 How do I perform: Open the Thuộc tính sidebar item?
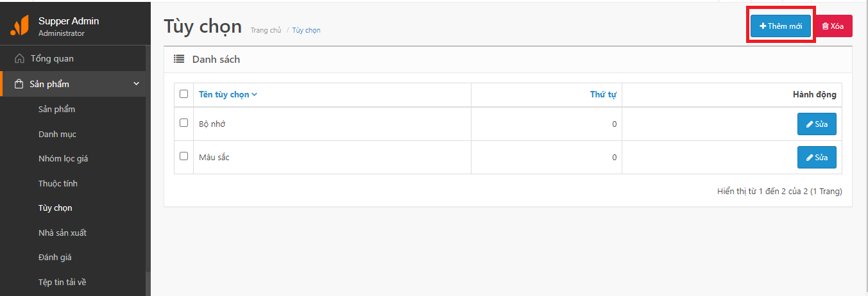[x=58, y=183]
